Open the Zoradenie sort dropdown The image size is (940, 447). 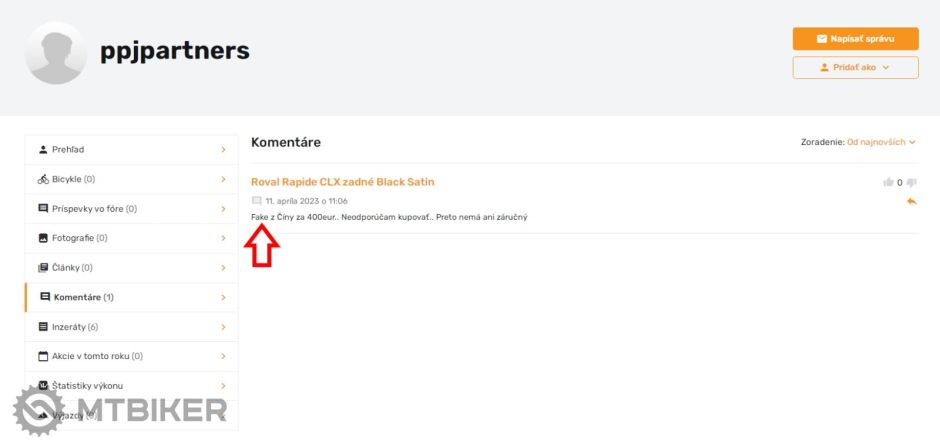pyautogui.click(x=880, y=142)
